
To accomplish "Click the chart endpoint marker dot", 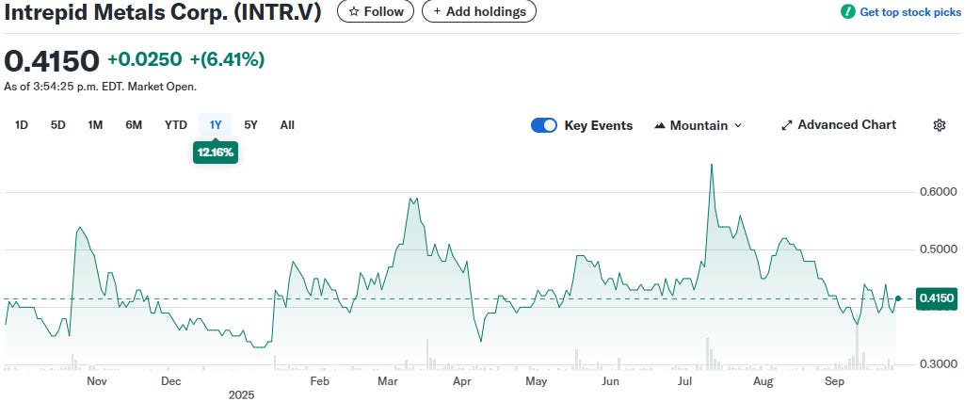I will (x=898, y=298).
